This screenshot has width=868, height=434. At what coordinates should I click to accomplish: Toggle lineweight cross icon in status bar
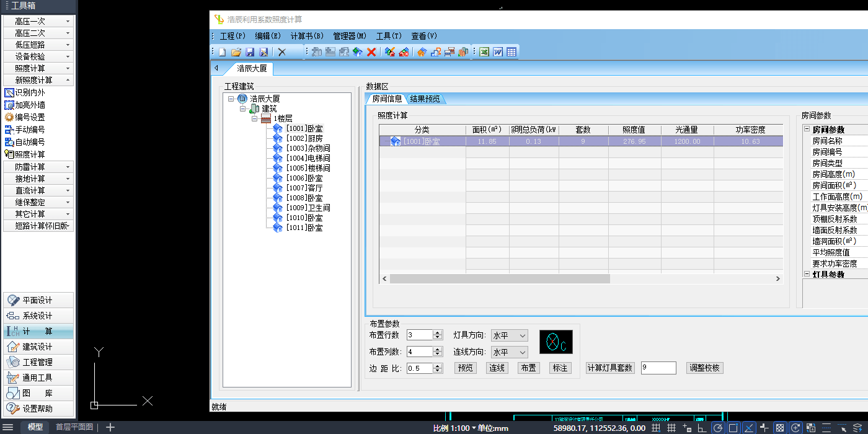(764, 428)
